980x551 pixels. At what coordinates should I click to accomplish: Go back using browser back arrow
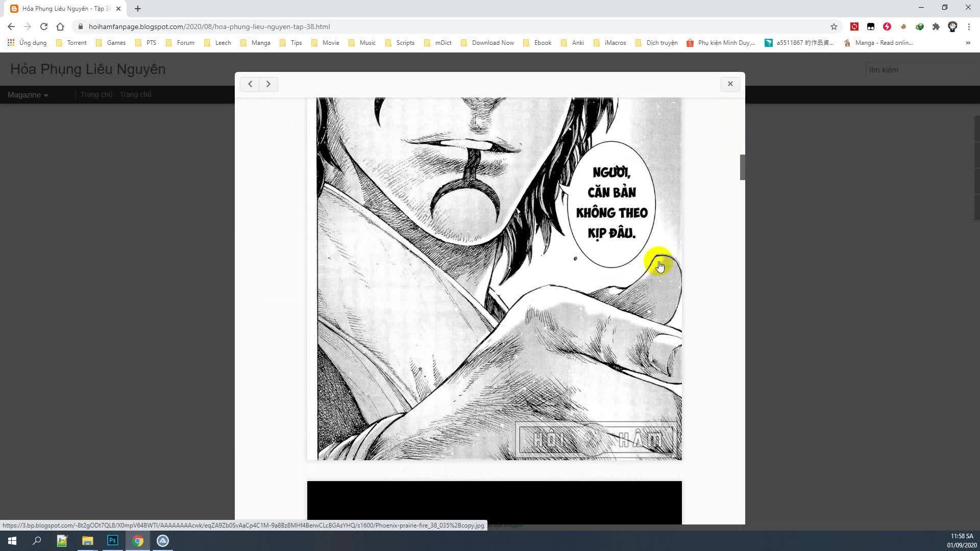coord(11,27)
